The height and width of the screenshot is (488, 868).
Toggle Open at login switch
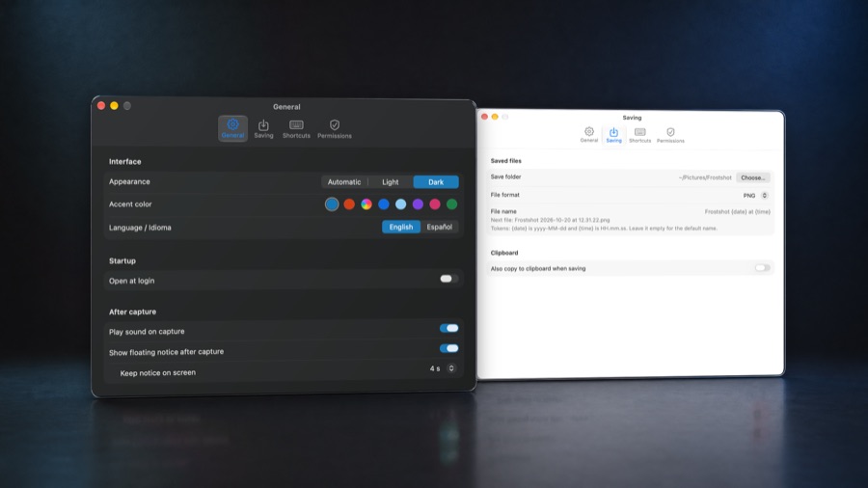pyautogui.click(x=448, y=279)
